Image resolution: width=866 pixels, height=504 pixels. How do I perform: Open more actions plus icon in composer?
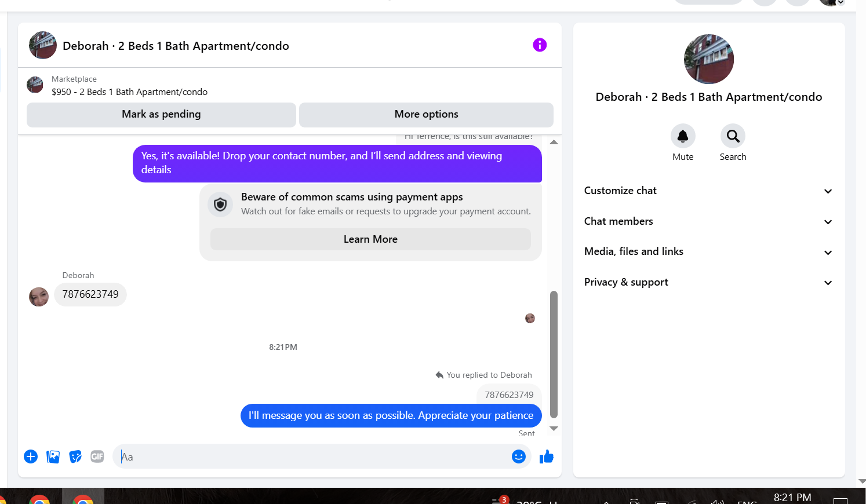(x=31, y=456)
